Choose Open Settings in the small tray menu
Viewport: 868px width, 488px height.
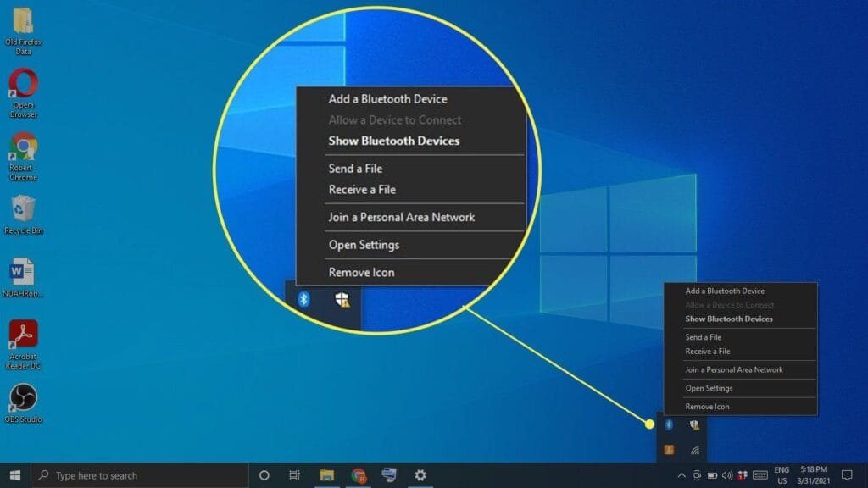point(709,388)
